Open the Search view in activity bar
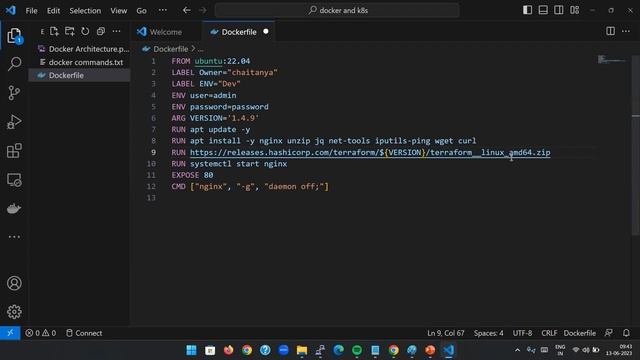640x360 pixels. pyautogui.click(x=14, y=64)
